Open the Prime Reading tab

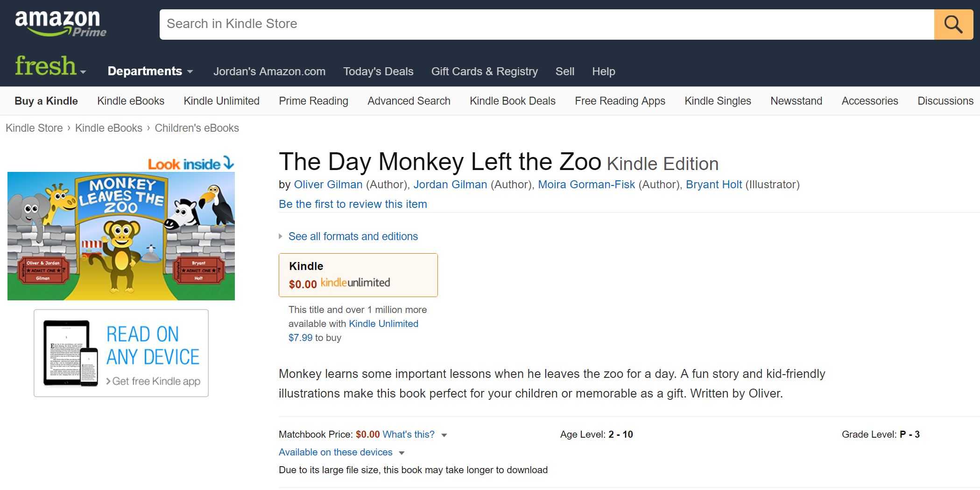point(313,101)
